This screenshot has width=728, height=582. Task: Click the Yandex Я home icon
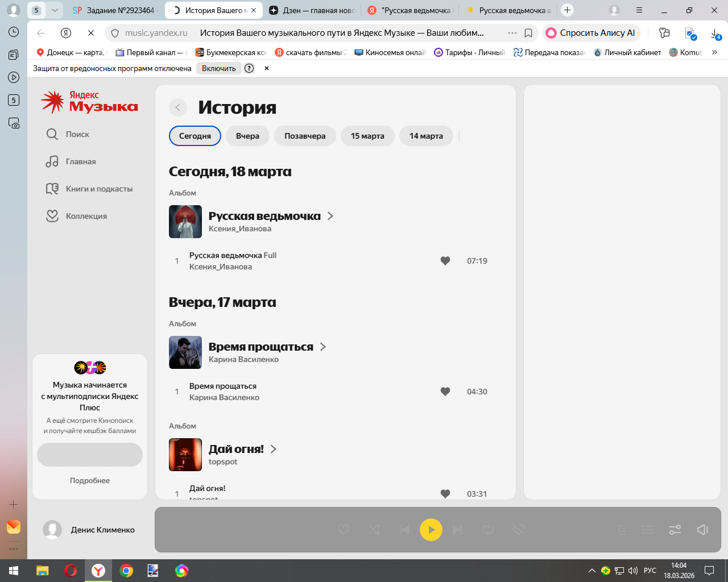tap(66, 33)
